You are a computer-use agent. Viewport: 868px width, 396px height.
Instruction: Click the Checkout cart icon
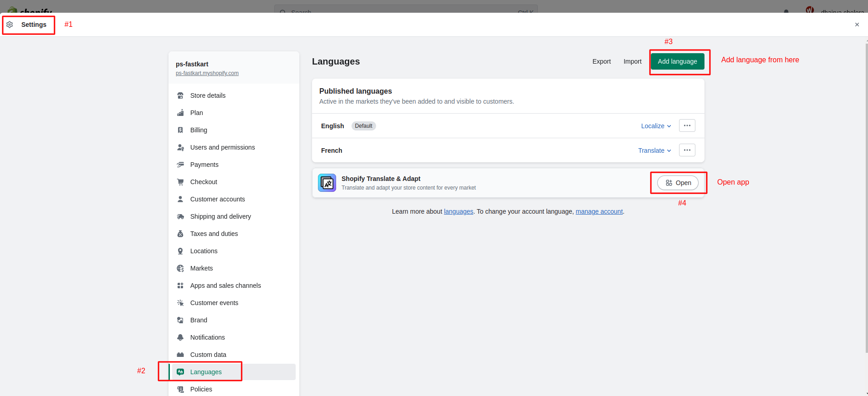(x=180, y=182)
